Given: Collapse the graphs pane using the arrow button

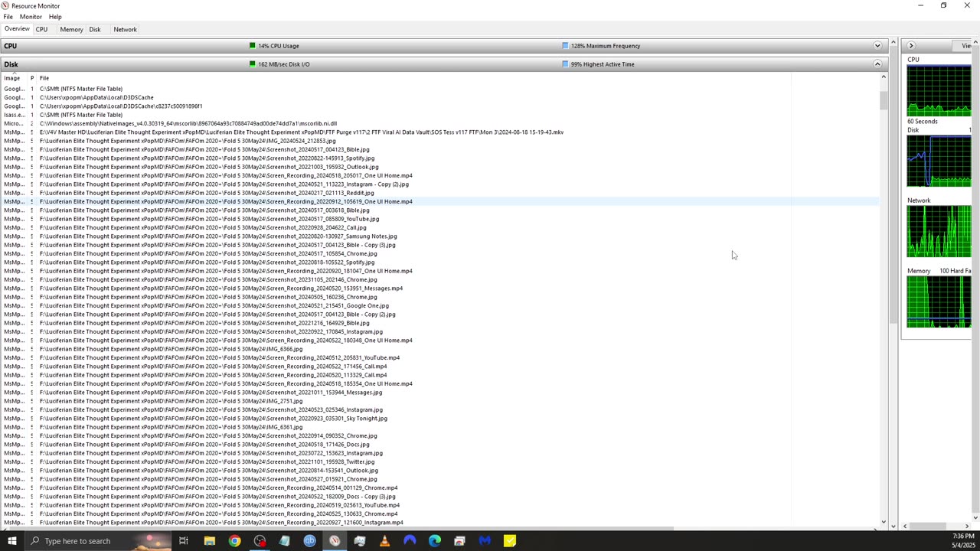Looking at the screenshot, I should point(911,46).
